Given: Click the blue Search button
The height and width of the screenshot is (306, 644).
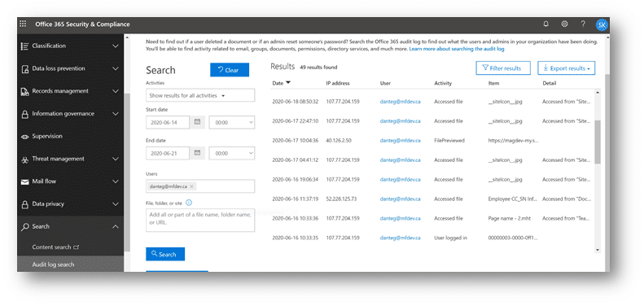Looking at the screenshot, I should pyautogui.click(x=165, y=254).
